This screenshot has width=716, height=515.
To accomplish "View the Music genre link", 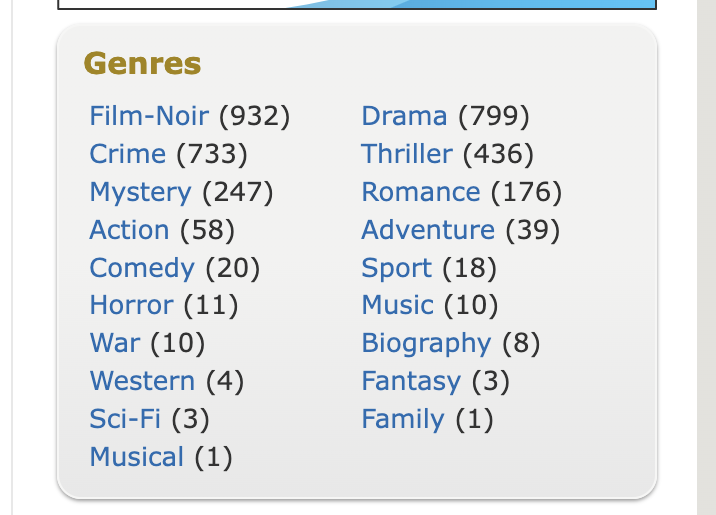I will (397, 305).
